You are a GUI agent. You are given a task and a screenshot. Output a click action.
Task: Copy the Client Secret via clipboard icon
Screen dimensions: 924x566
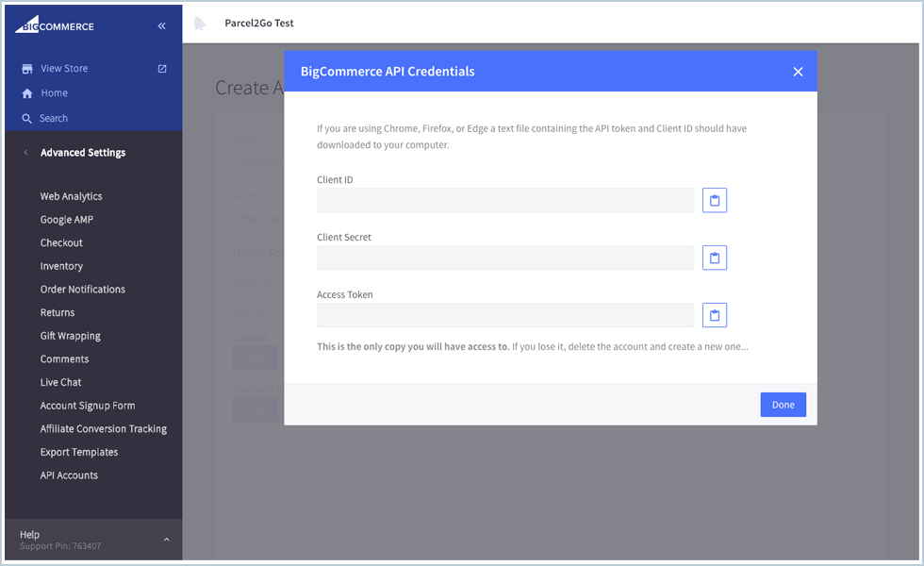tap(714, 257)
